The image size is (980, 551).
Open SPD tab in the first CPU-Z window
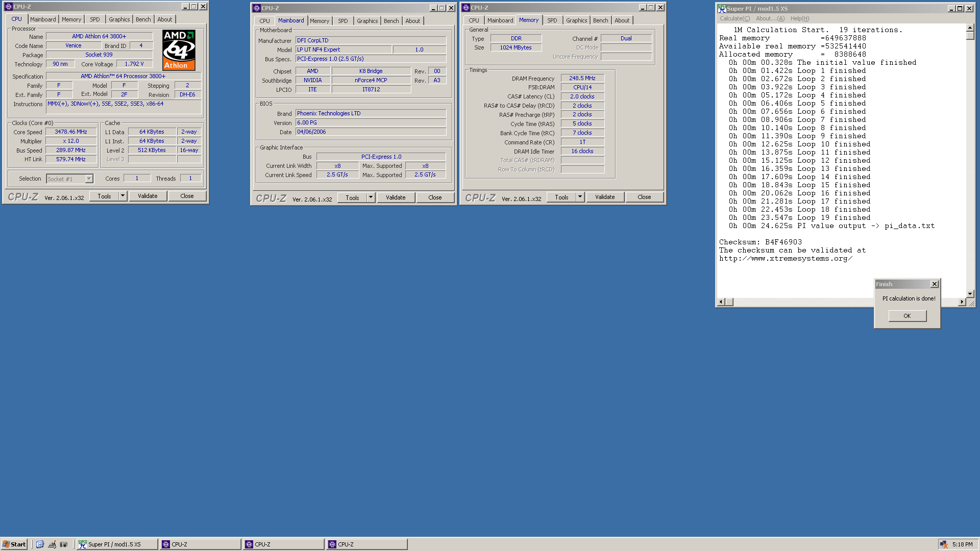pyautogui.click(x=95, y=19)
